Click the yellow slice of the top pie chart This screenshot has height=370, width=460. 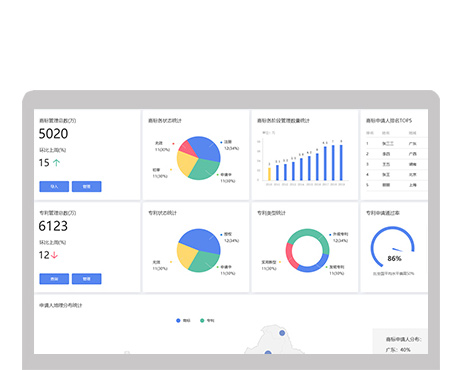(186, 164)
